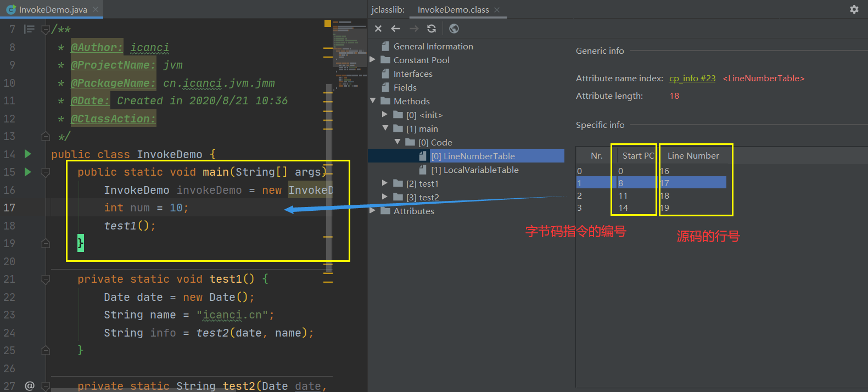Reload the class file with the refresh icon
Viewport: 868px width, 392px height.
tap(432, 29)
